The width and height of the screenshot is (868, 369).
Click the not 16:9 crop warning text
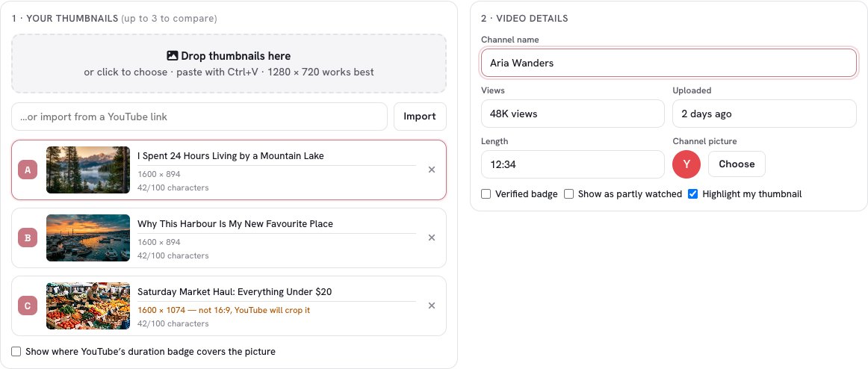coord(223,310)
